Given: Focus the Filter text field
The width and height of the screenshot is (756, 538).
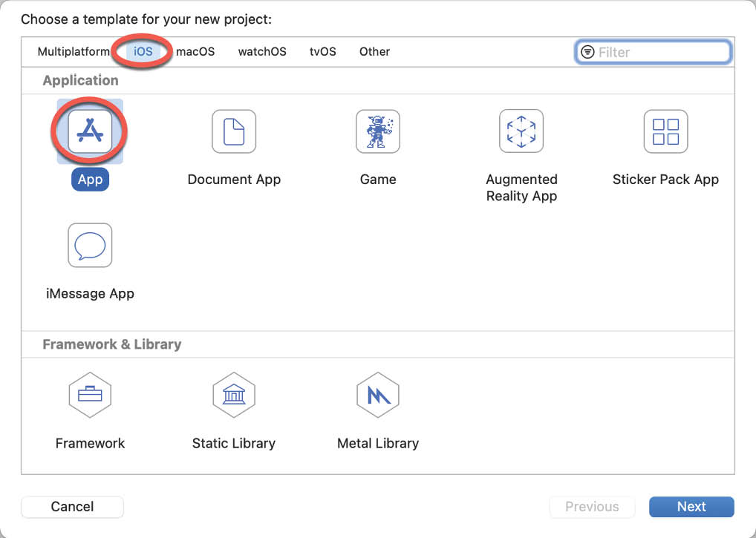Looking at the screenshot, I should (x=654, y=52).
